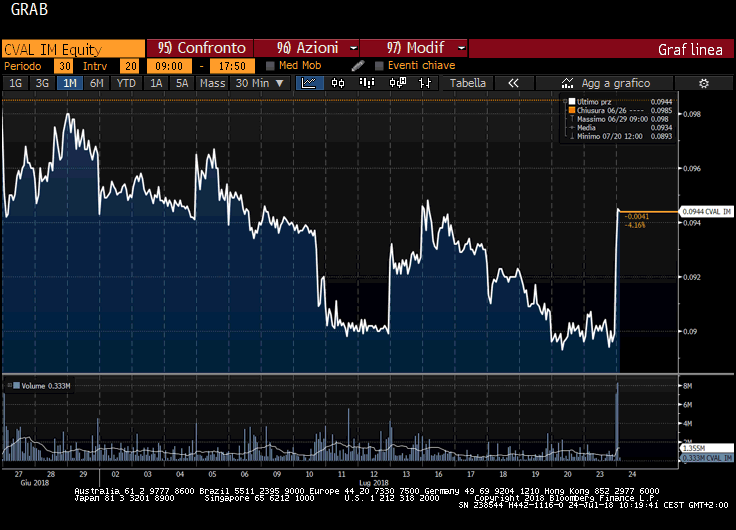Click the date 24 on time axis

point(632,474)
